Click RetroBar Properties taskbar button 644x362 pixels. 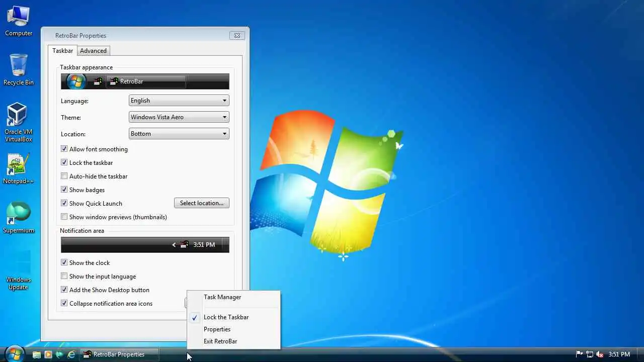tap(120, 354)
